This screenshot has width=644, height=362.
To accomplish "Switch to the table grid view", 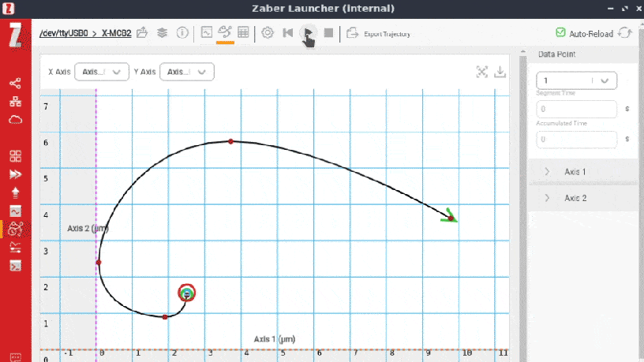I will [243, 33].
